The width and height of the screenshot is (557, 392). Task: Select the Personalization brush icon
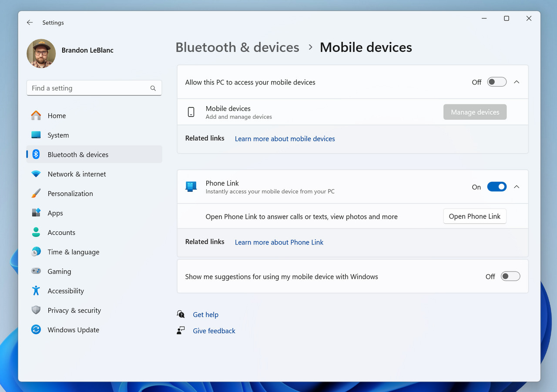(x=36, y=194)
